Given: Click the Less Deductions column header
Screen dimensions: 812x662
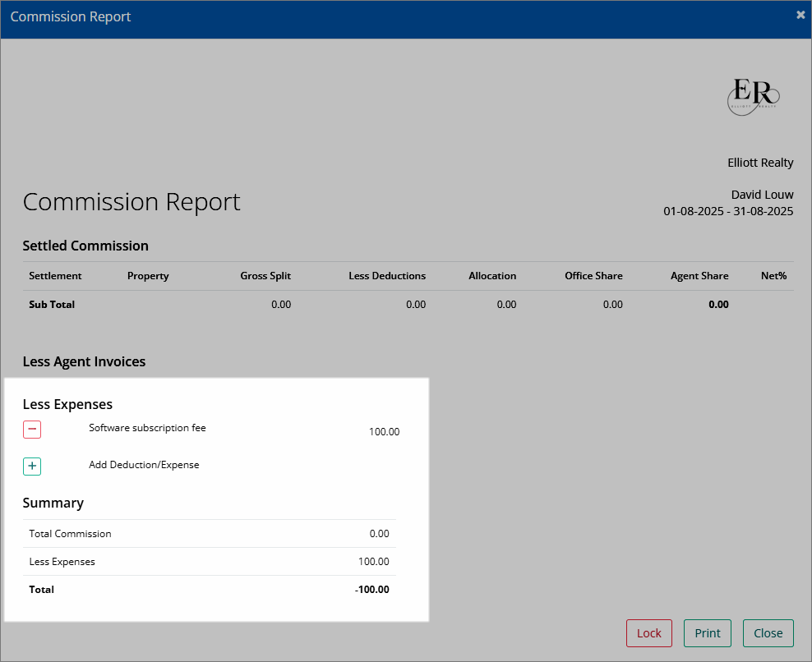Looking at the screenshot, I should click(387, 276).
